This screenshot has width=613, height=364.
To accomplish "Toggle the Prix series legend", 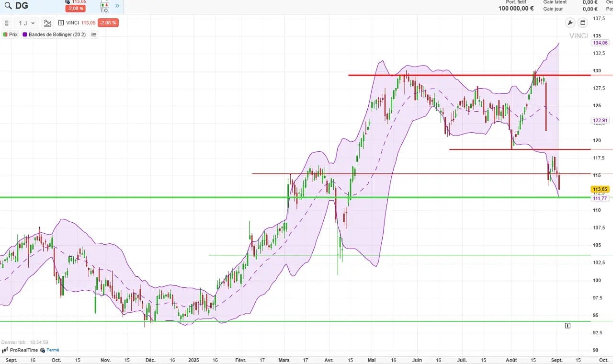I will coord(11,34).
